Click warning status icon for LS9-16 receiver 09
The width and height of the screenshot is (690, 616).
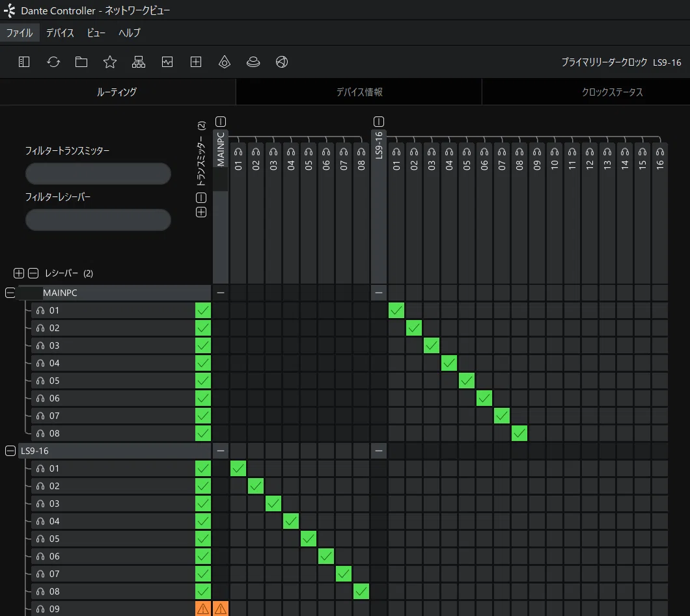[203, 609]
